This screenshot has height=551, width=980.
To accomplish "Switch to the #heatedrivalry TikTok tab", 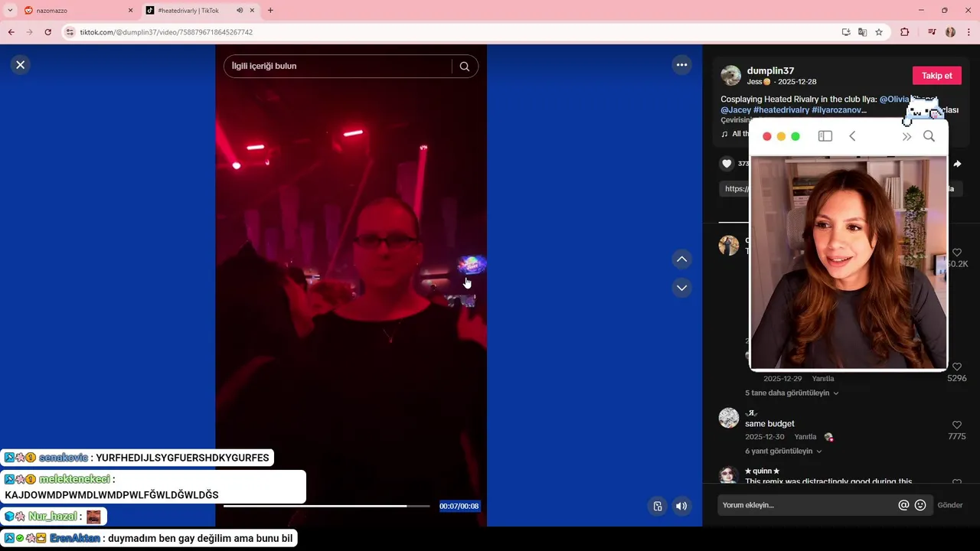I will click(188, 11).
